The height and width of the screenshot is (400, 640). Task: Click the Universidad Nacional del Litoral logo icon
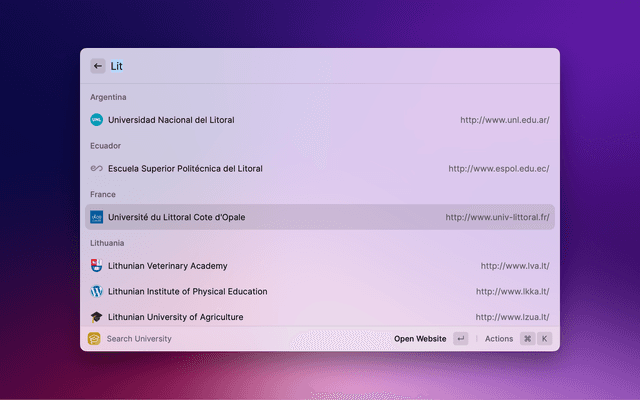pos(97,120)
